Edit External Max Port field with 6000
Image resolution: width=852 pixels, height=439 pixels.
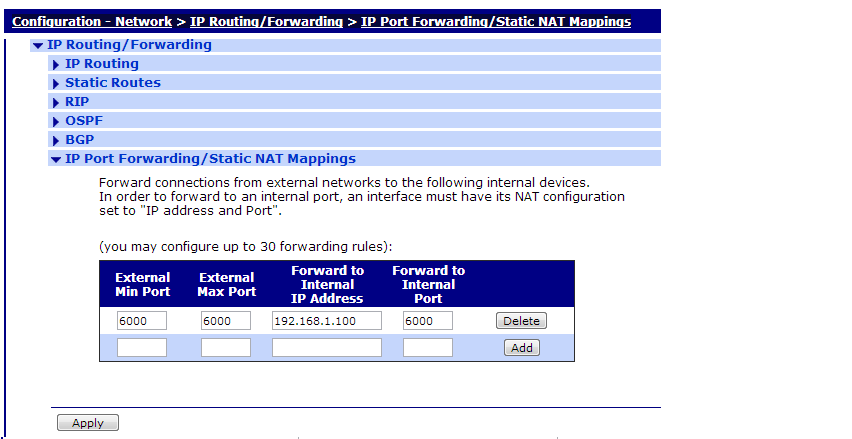226,321
